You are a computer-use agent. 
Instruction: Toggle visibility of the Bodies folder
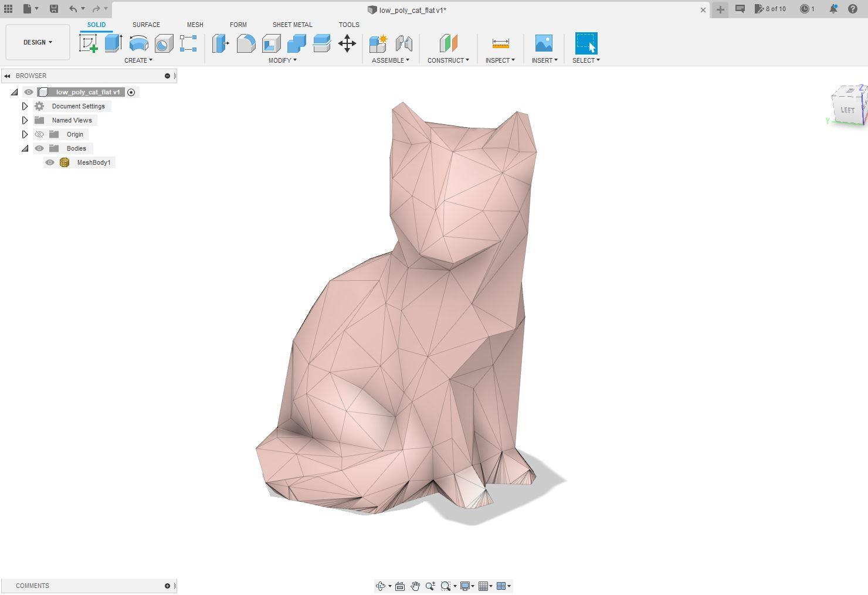point(39,148)
